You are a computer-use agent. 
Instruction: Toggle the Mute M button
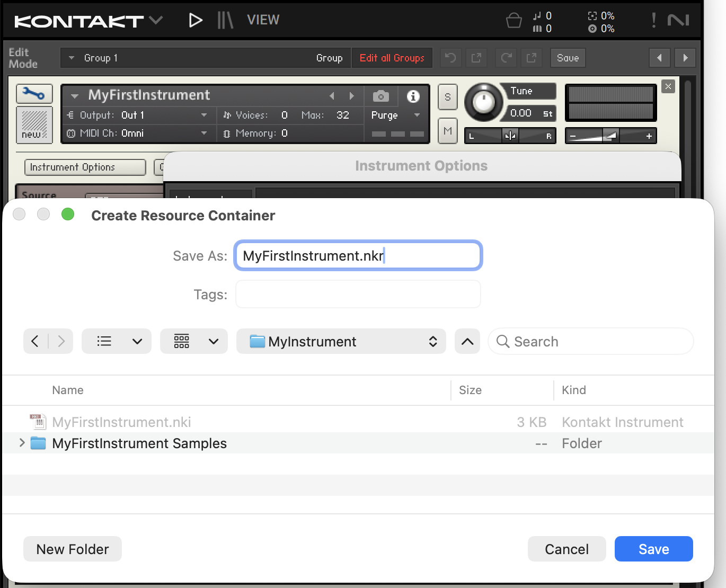click(x=448, y=131)
